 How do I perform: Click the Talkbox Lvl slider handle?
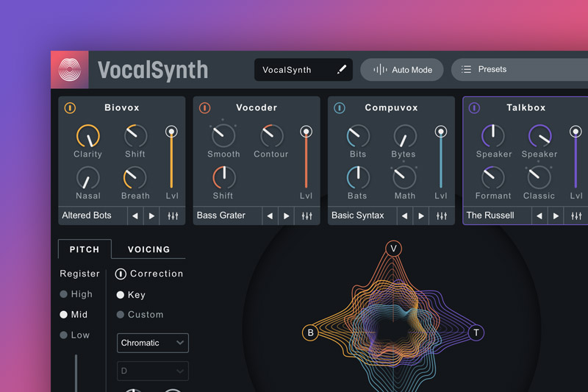tap(576, 132)
